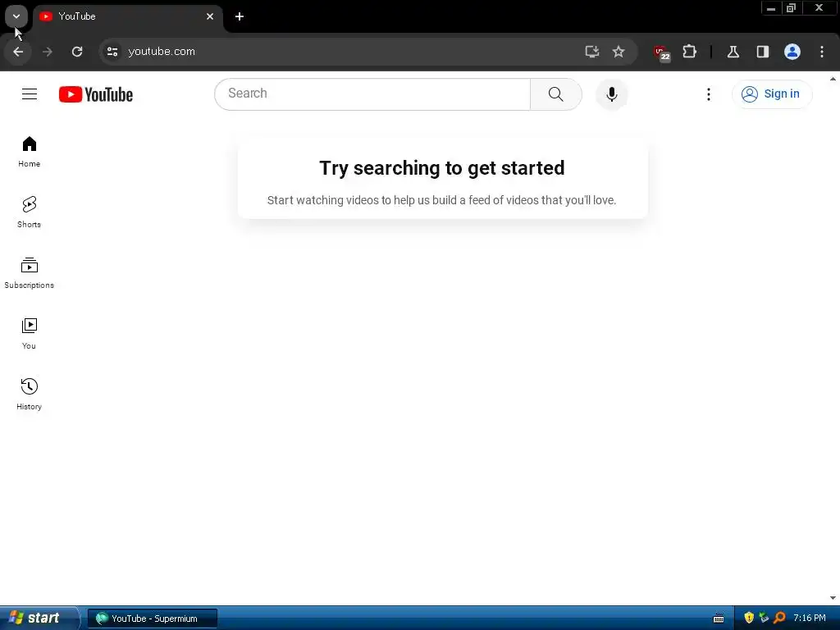The height and width of the screenshot is (630, 840).
Task: Open the browser profile avatar
Action: [x=792, y=52]
